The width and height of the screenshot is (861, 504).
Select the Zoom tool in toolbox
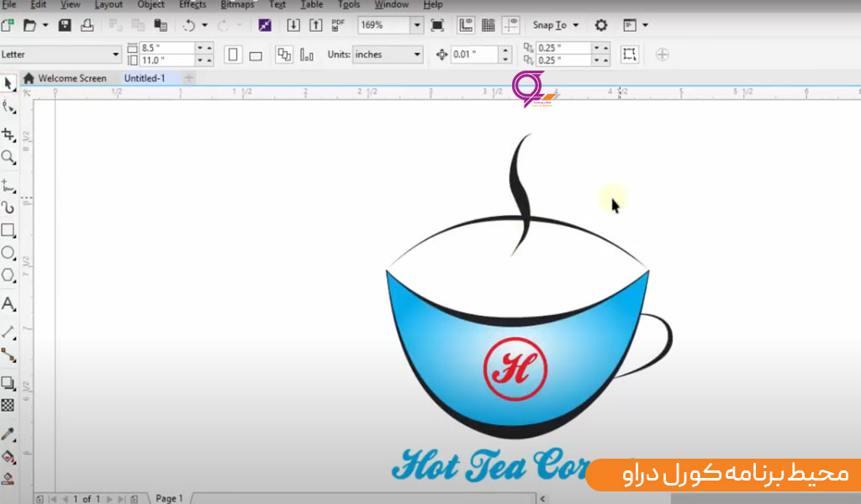click(8, 157)
